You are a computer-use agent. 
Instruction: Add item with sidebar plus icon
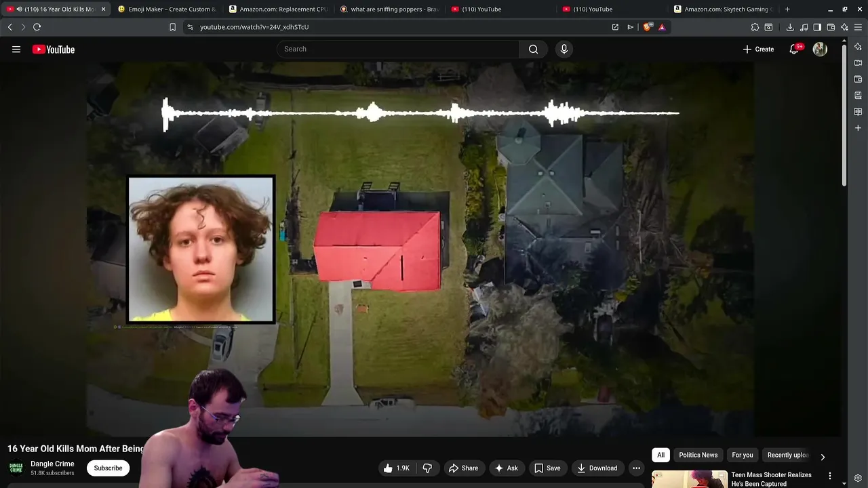coord(858,128)
